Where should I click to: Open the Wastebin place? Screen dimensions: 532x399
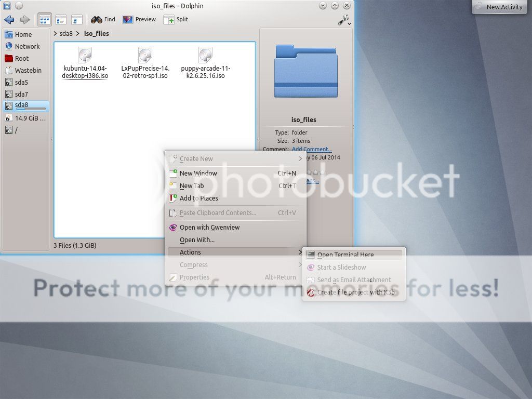pyautogui.click(x=26, y=70)
